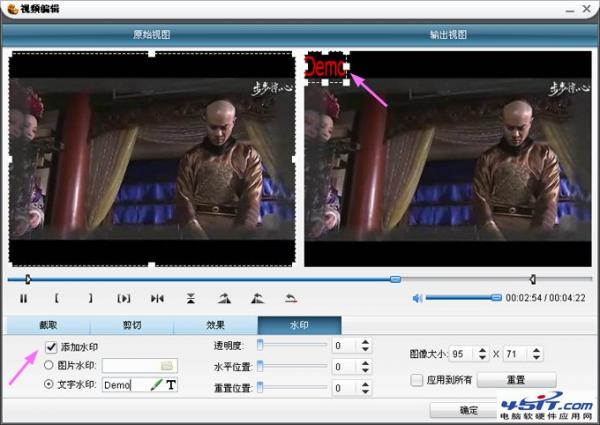Select the 水印 tab
Screen dimensions: 600x425
[x=300, y=325]
